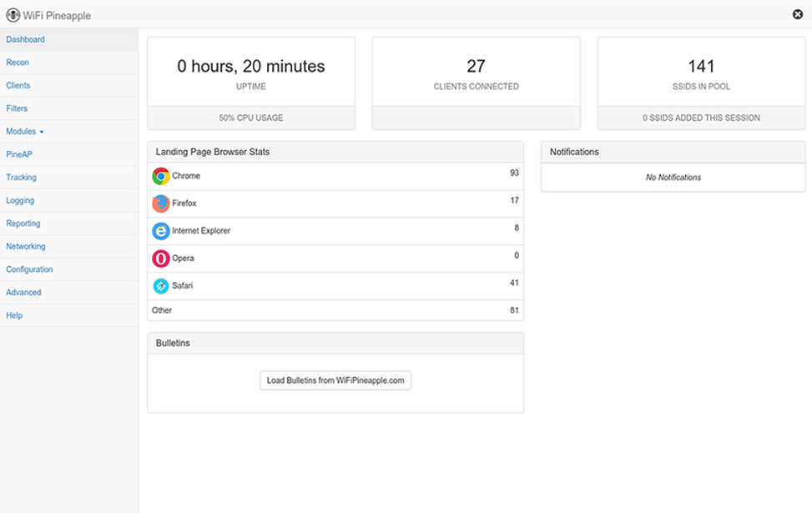This screenshot has height=513, width=812.
Task: Select Logging in the sidebar
Action: [20, 200]
